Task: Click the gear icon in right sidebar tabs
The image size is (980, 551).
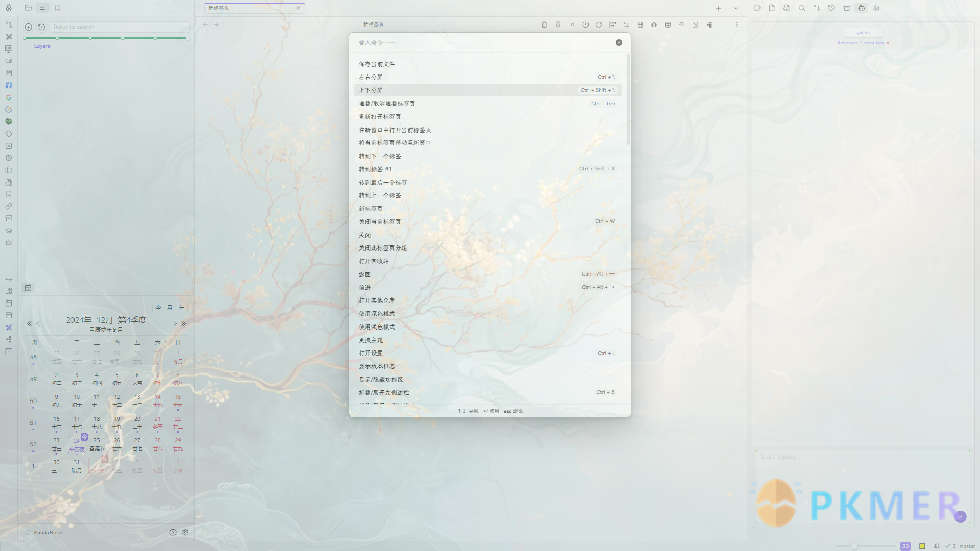Action: (x=876, y=8)
